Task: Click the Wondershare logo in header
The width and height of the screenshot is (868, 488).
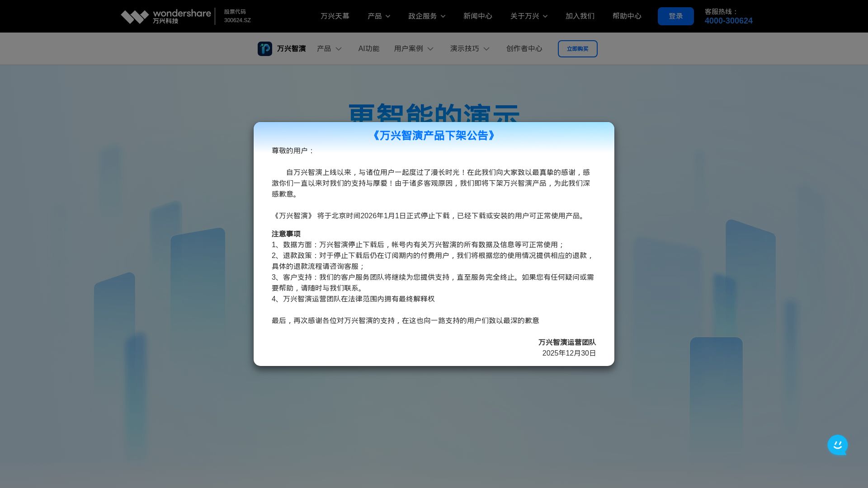Action: click(x=165, y=16)
